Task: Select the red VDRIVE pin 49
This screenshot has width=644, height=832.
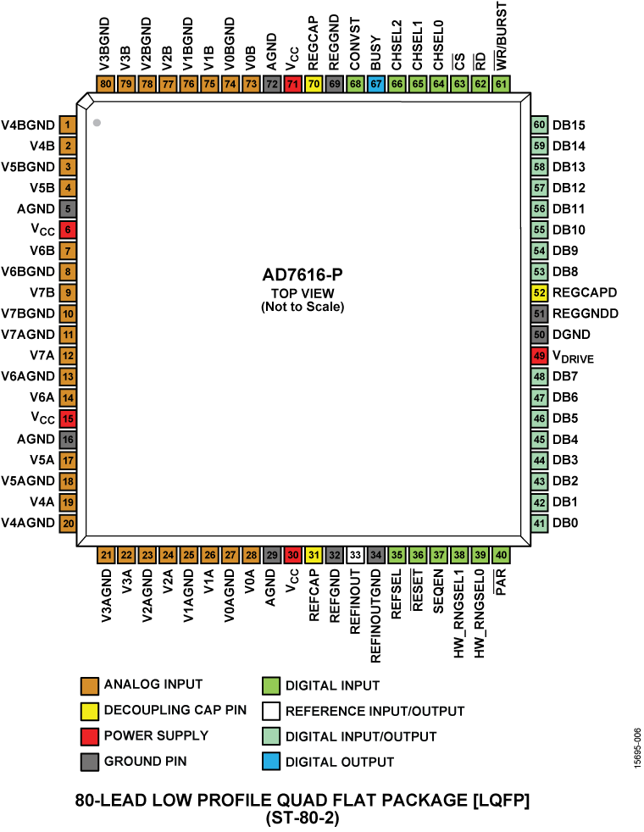Action: 539,355
